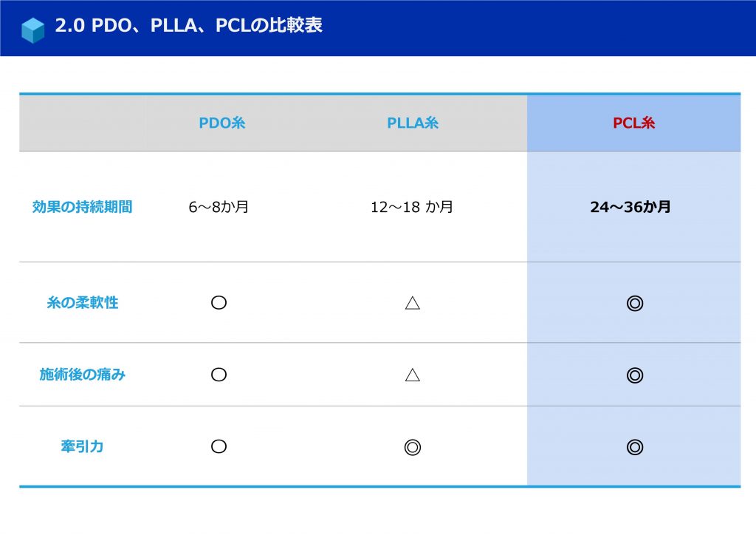Click the 6～8か月 cell
The height and width of the screenshot is (535, 756).
(x=219, y=207)
